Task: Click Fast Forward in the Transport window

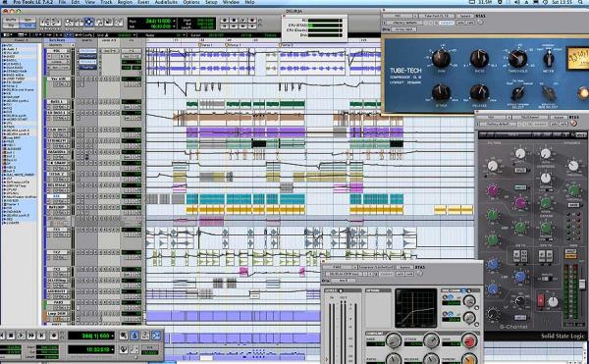Action: tap(31, 336)
